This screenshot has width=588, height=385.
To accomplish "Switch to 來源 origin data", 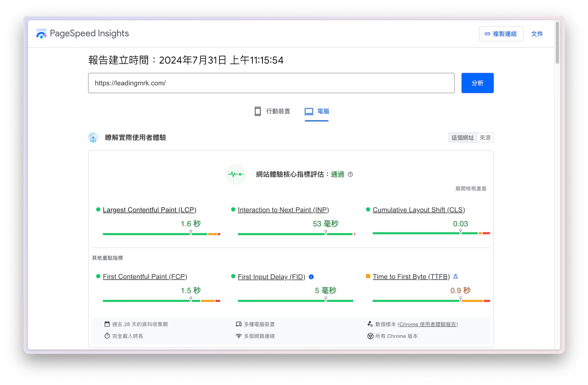I will [485, 137].
